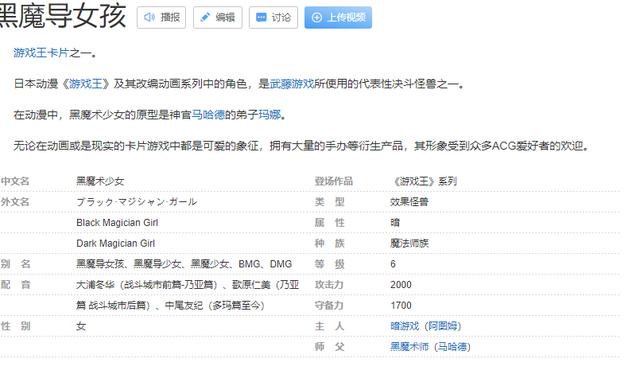Click the 主人 field label
This screenshot has height=382, width=640.
coord(329,326)
